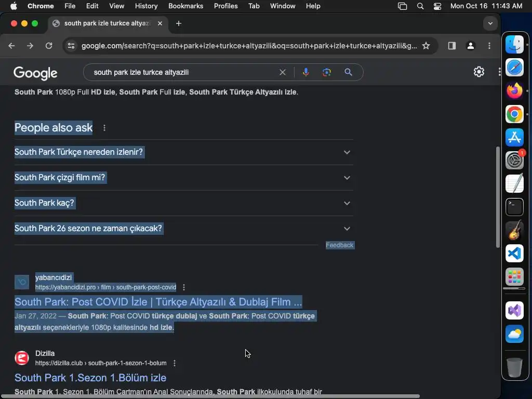Open the Window menu

(283, 6)
